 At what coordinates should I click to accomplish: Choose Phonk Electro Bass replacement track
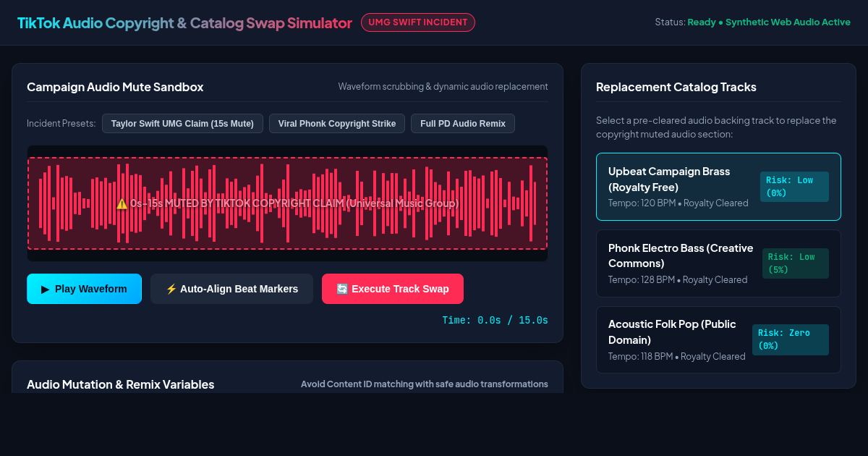coord(718,263)
